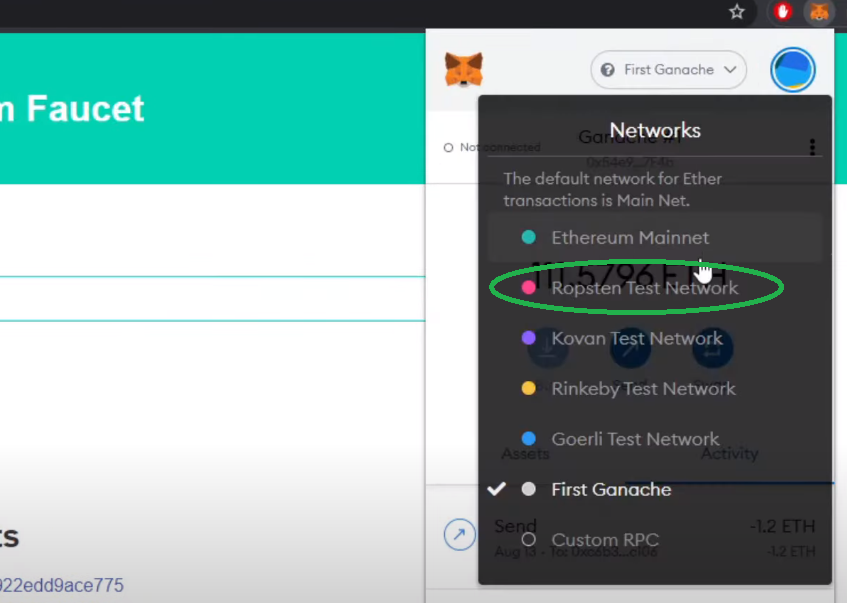Click the MetaMask fox extension icon in toolbar
This screenshot has height=603, width=847.
pos(819,11)
